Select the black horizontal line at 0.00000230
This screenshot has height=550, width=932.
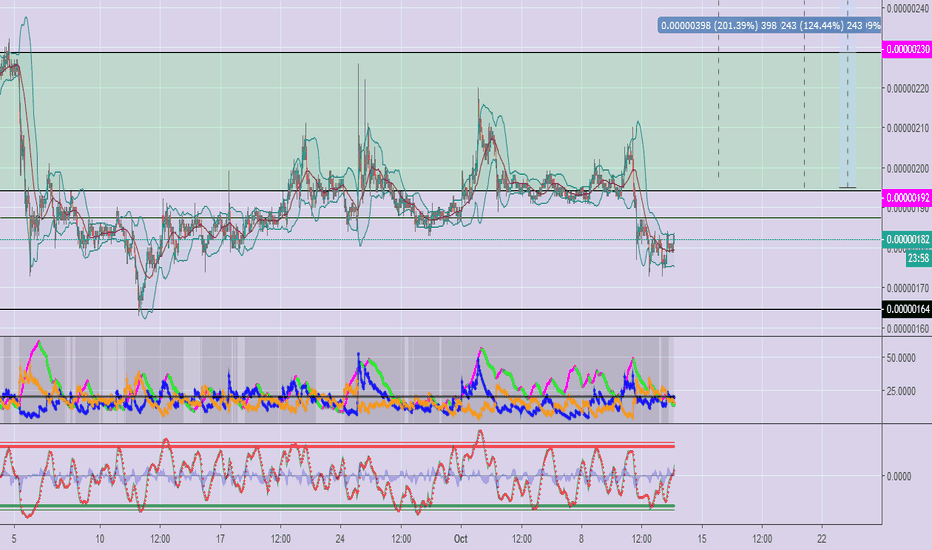click(440, 53)
